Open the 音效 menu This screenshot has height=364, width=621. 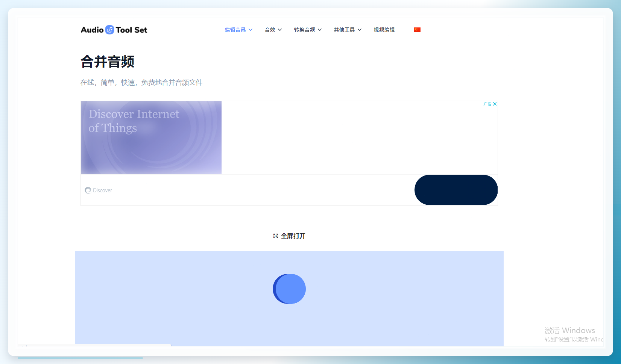click(x=270, y=30)
